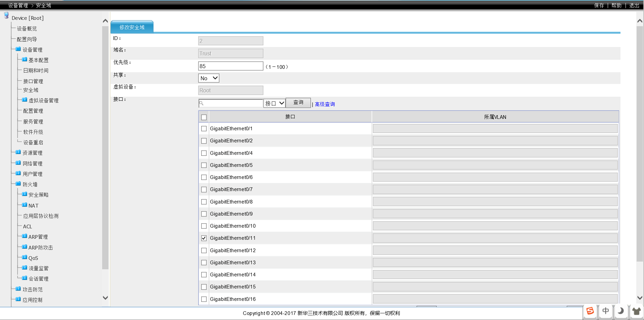Click 帮助 in the top bar
Screen dimensions: 644x320
pyautogui.click(x=616, y=5)
